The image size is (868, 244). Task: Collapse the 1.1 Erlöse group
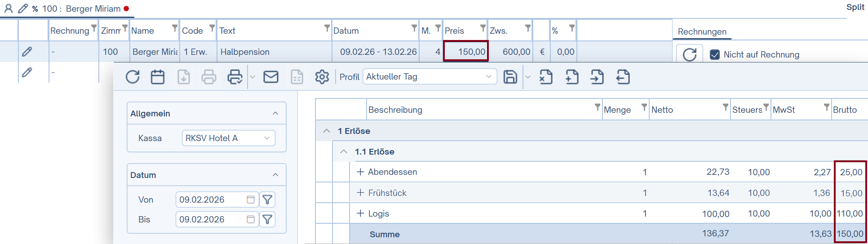pos(344,152)
